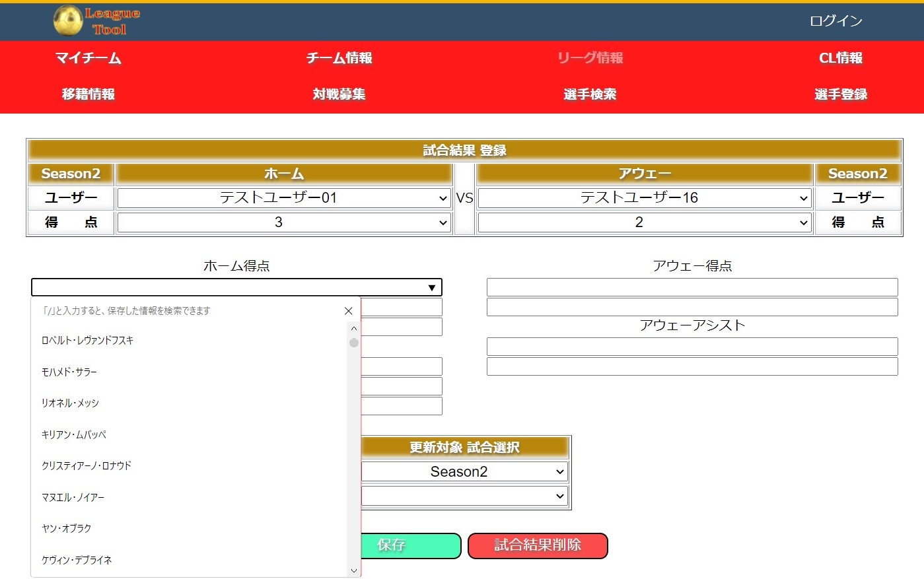Click the scroll up arrow in player list
The width and height of the screenshot is (924, 579).
coord(354,328)
